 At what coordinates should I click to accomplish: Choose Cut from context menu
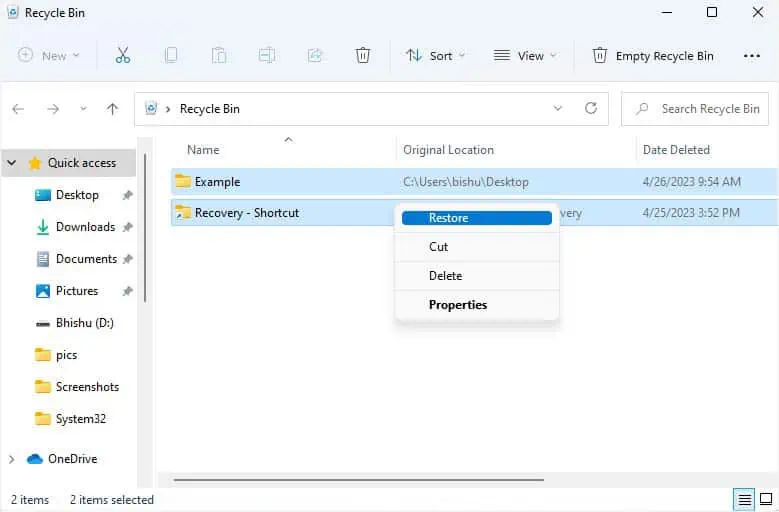tap(476, 247)
